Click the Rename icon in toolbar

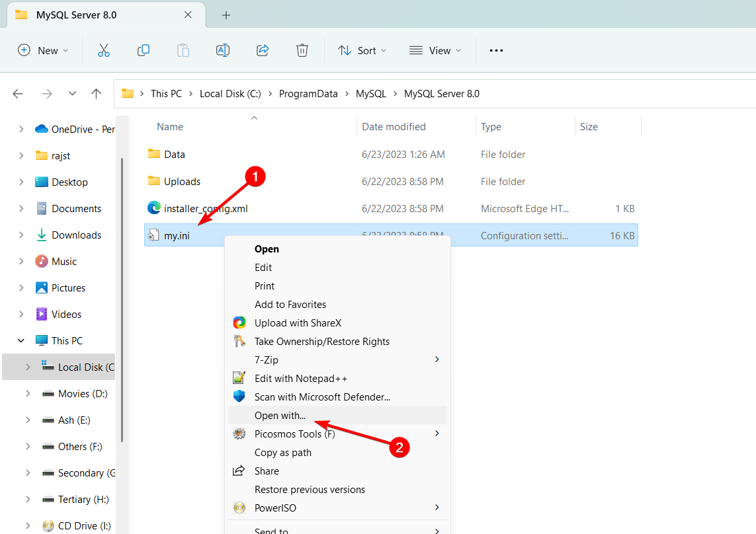tap(223, 50)
